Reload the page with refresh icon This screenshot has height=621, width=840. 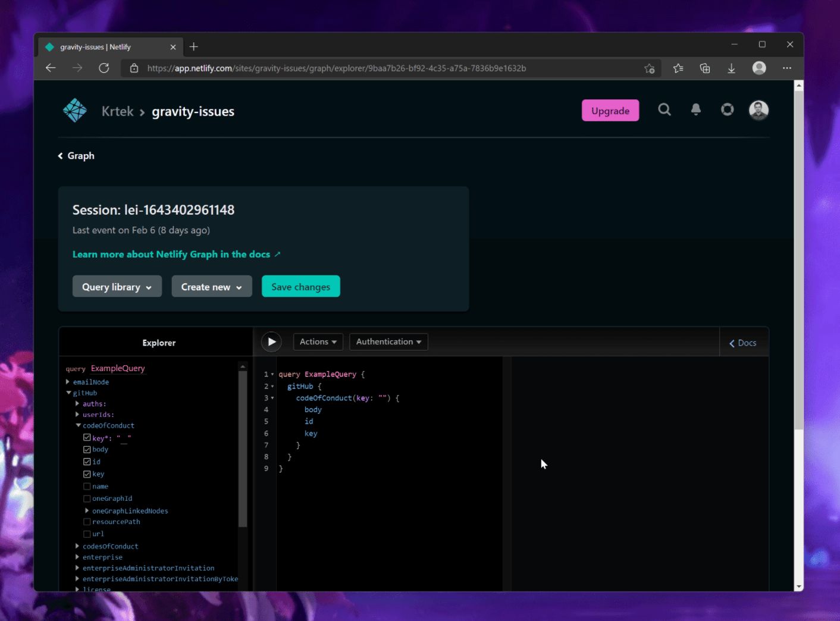pyautogui.click(x=104, y=68)
